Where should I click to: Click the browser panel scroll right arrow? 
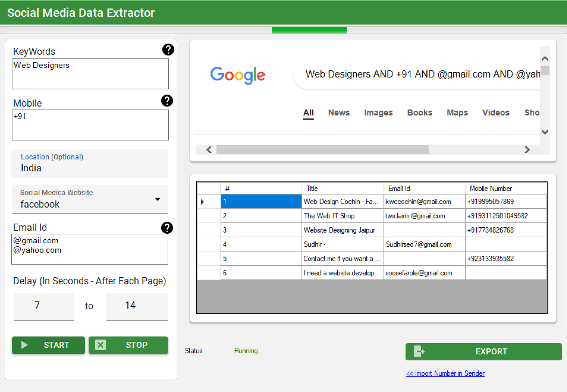(527, 150)
